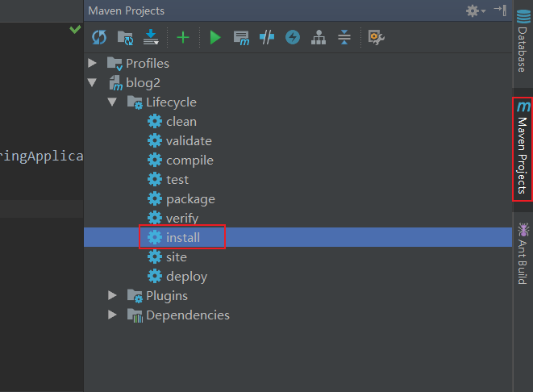This screenshot has height=392, width=533.
Task: Click the Profiles folder icon
Action: click(x=115, y=64)
